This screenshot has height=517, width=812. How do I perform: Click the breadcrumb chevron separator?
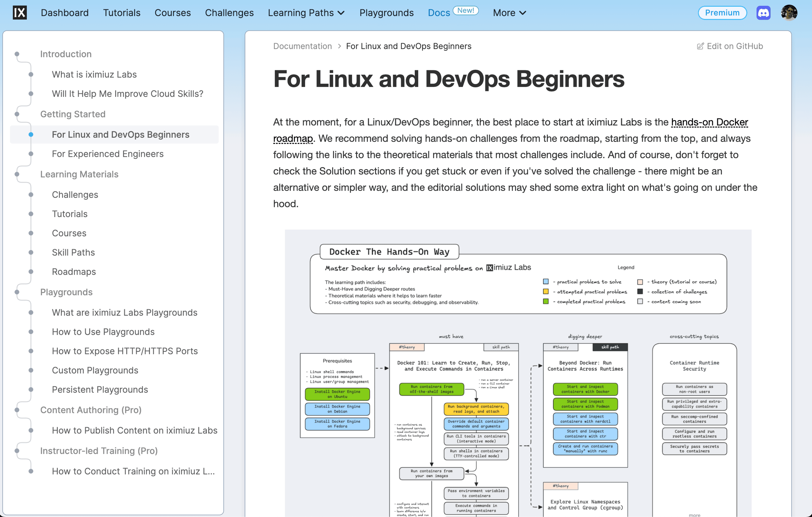tap(339, 46)
